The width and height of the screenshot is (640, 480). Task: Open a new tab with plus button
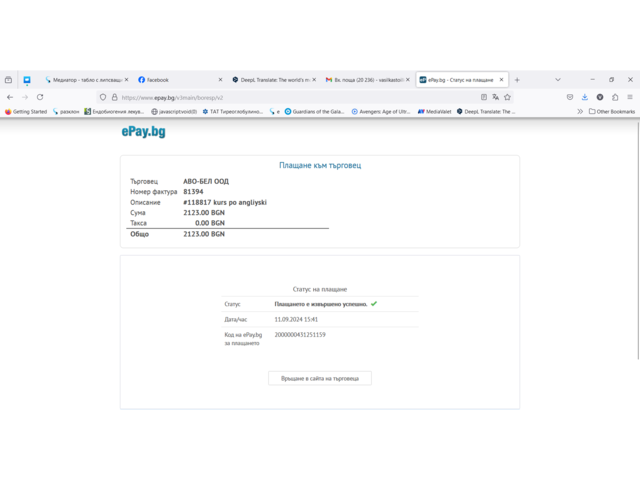pos(517,79)
